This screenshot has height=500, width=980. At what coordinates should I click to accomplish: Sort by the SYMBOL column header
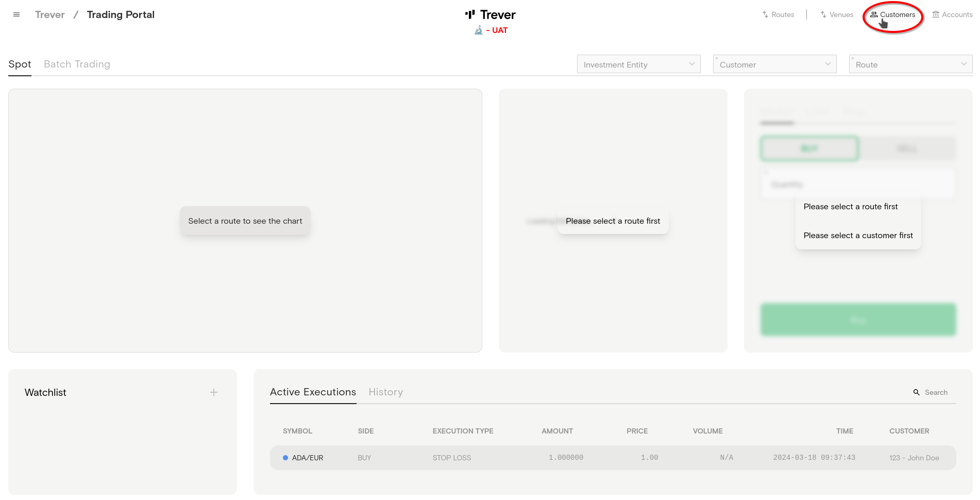pos(297,431)
